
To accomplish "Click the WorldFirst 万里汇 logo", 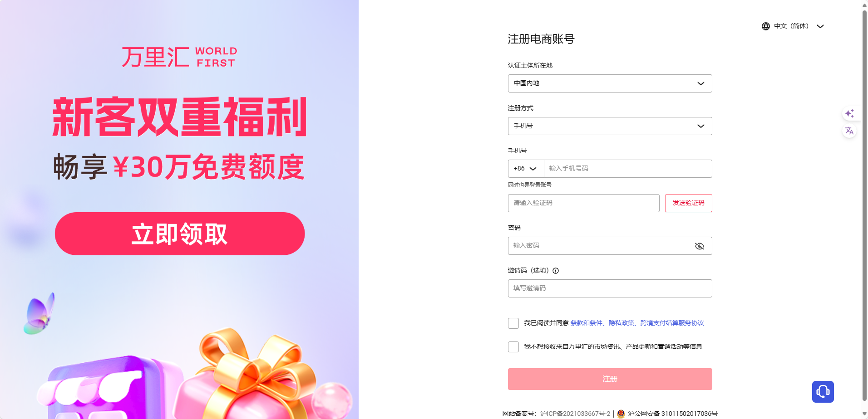I will click(179, 57).
